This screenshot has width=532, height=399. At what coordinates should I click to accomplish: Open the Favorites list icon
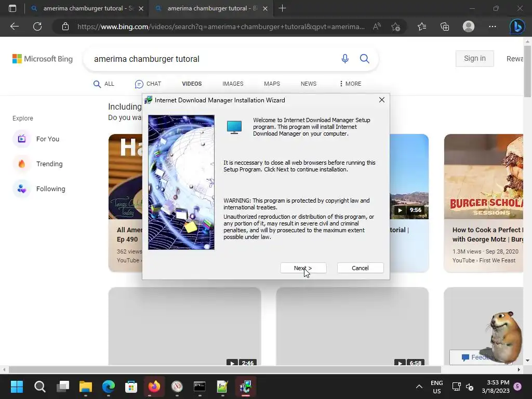pyautogui.click(x=422, y=26)
